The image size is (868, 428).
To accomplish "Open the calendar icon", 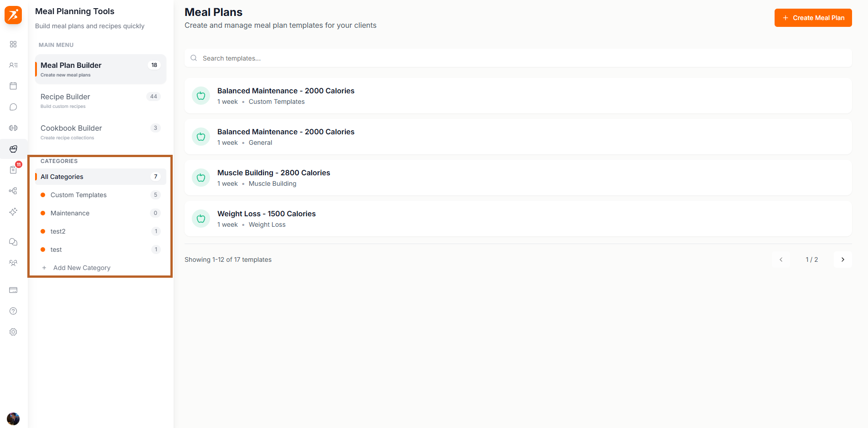I will (x=13, y=86).
